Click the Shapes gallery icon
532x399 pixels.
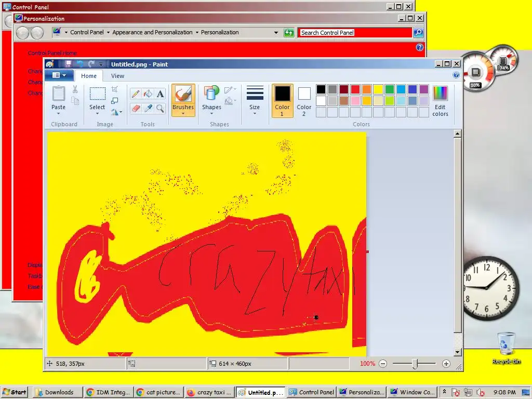pos(211,93)
